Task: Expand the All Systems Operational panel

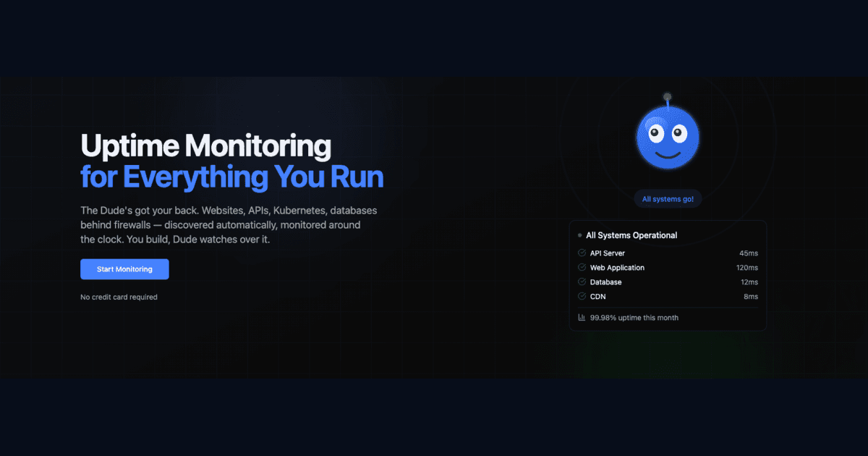Action: pyautogui.click(x=668, y=276)
